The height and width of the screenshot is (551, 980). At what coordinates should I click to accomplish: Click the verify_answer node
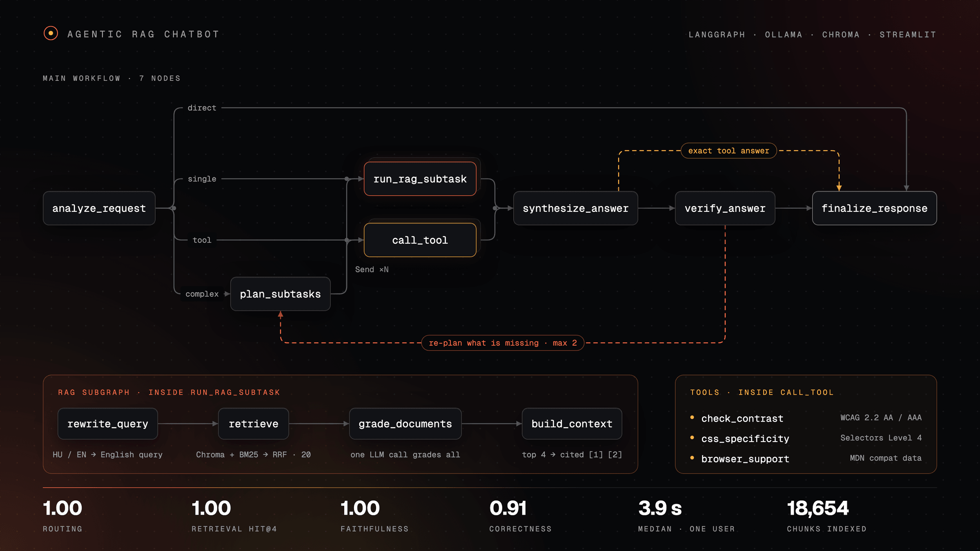[725, 208]
